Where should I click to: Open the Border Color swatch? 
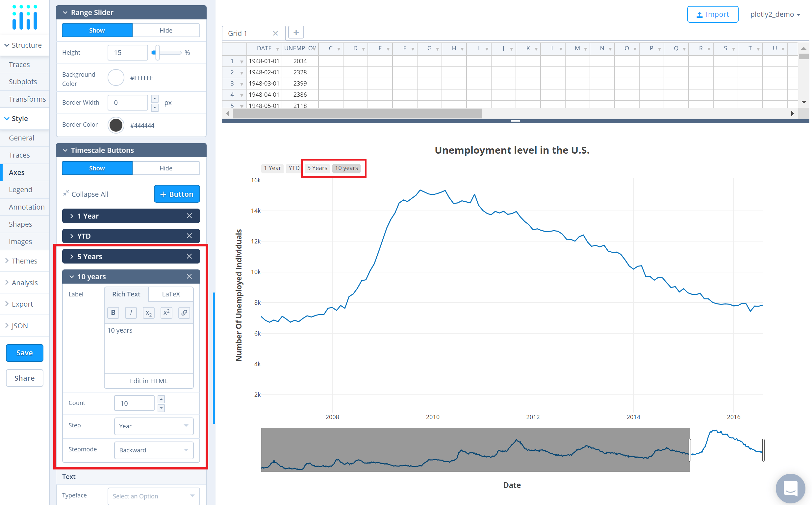[116, 125]
